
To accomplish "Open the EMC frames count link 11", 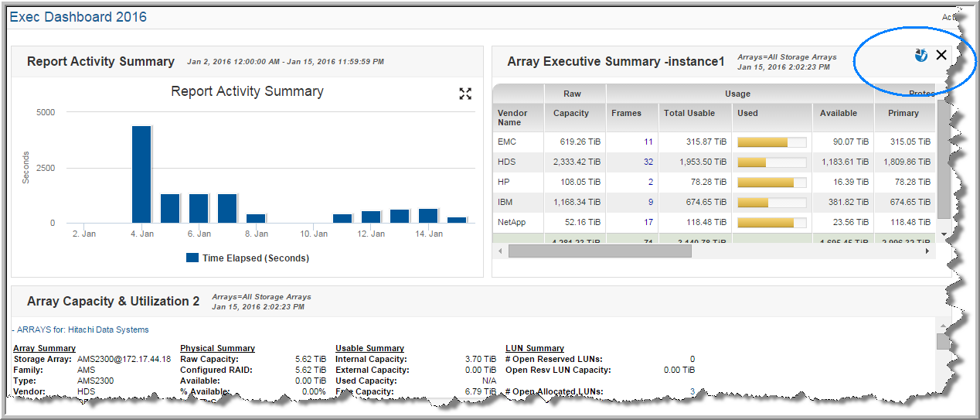I will 648,142.
